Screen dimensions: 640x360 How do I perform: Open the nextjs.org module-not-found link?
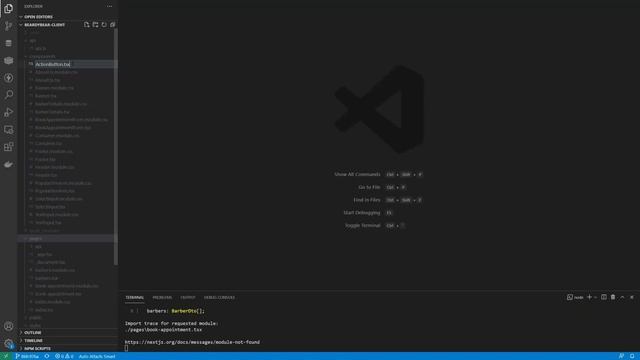pyautogui.click(x=192, y=342)
